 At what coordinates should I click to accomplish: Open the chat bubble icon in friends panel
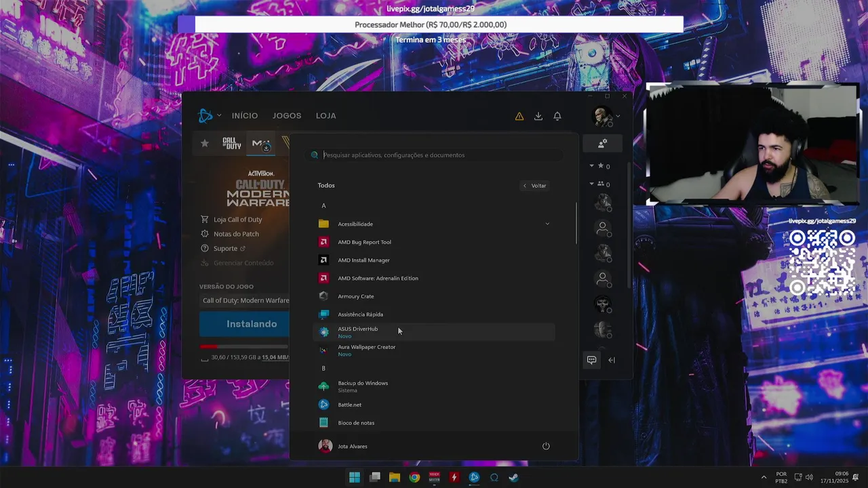(592, 360)
